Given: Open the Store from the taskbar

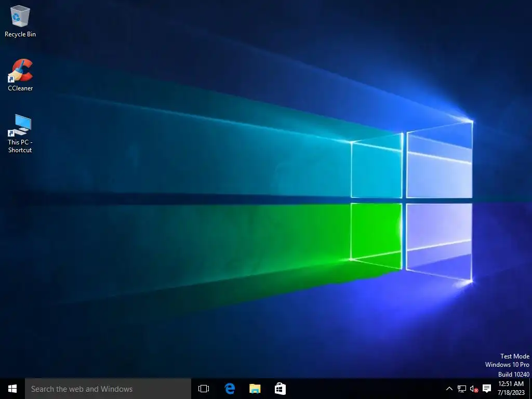Looking at the screenshot, I should (x=280, y=389).
